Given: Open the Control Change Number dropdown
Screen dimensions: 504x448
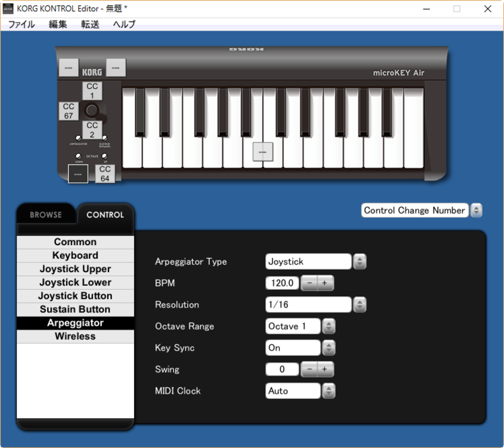Looking at the screenshot, I should tap(421, 210).
